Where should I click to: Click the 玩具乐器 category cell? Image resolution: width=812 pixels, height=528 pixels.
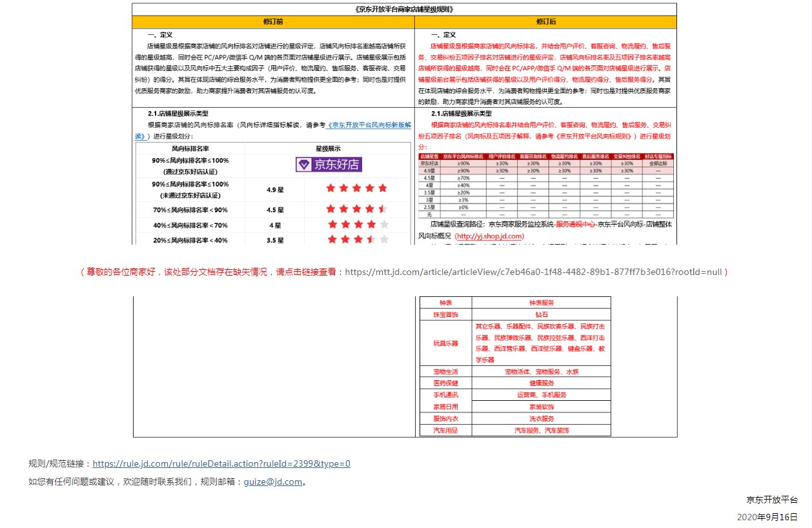446,343
